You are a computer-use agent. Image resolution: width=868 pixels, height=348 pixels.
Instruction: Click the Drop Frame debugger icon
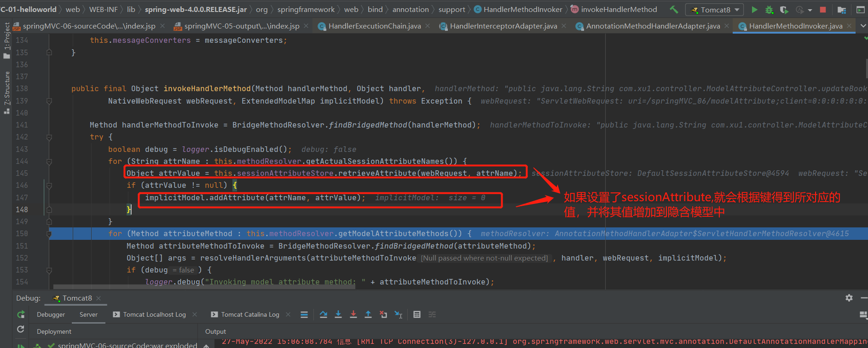[x=383, y=314]
